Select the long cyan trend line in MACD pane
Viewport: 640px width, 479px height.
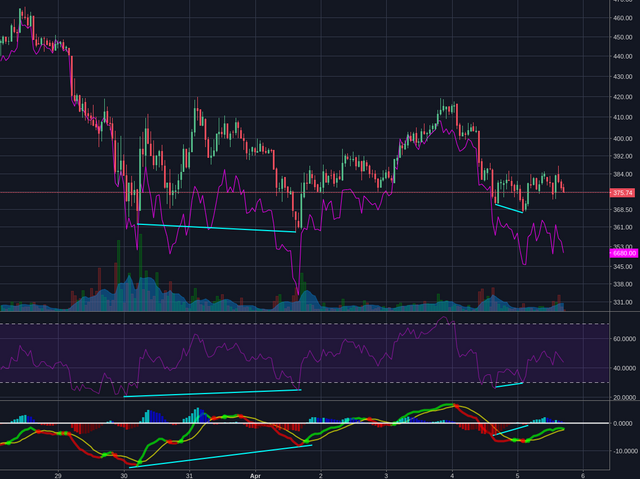[x=220, y=456]
